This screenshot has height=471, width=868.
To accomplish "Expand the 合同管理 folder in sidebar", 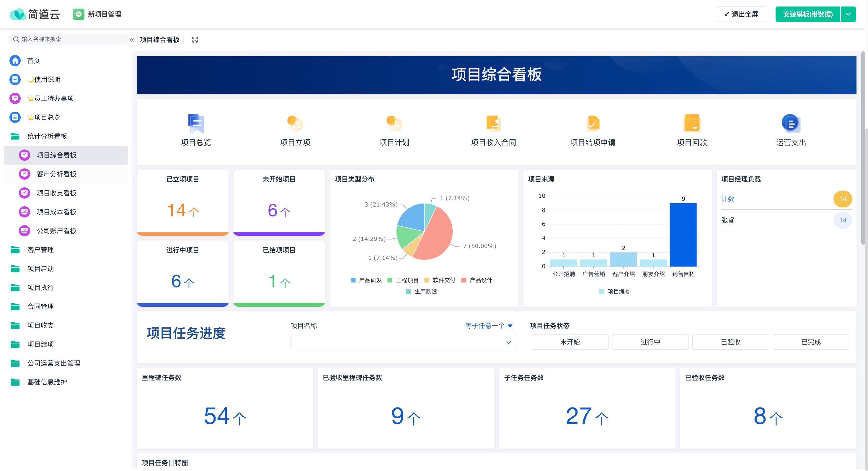I will click(x=40, y=306).
